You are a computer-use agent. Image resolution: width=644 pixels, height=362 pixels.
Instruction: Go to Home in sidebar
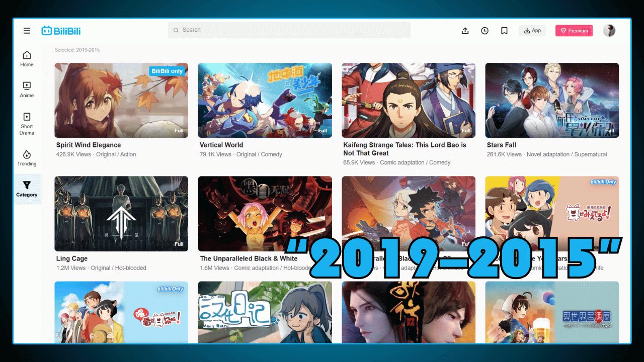point(27,59)
